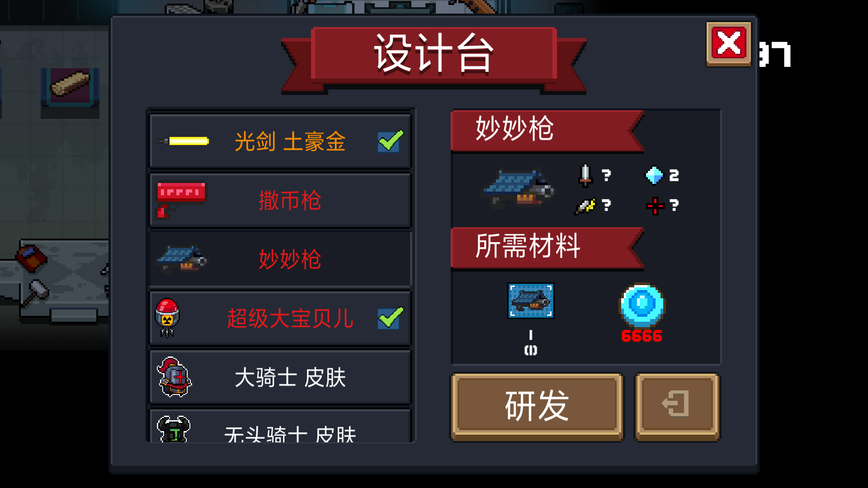Viewport: 868px width, 488px height.
Task: Click the blue crystal energy cost icon
Action: [x=654, y=175]
